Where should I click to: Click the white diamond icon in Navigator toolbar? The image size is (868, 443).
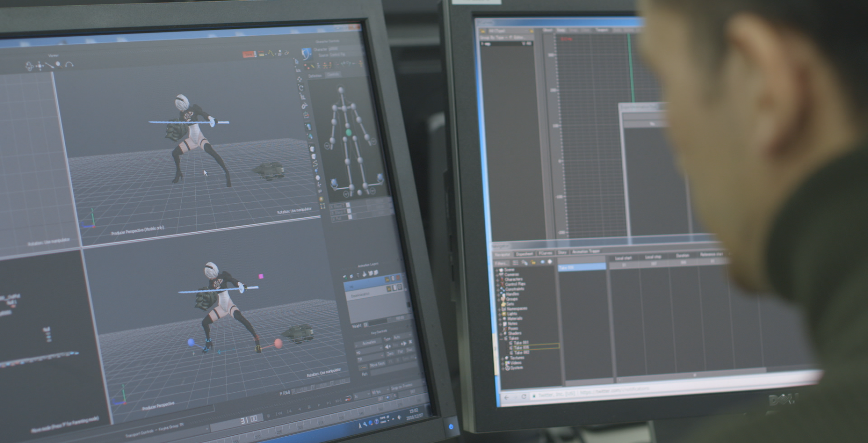coord(550,262)
